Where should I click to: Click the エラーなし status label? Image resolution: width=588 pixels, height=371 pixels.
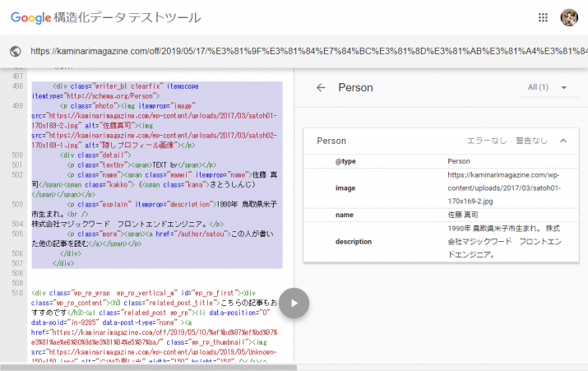coord(487,141)
